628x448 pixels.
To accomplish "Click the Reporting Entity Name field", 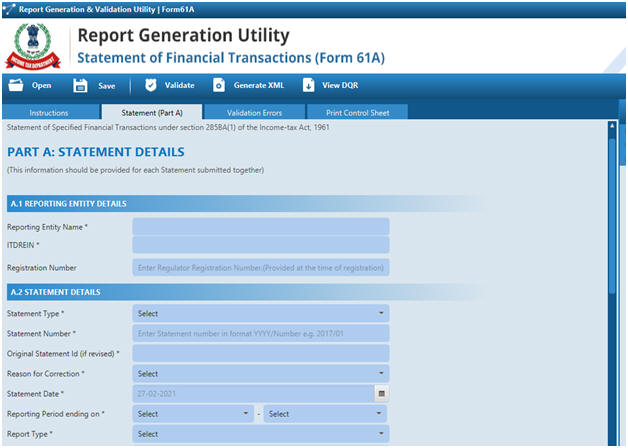I will 260,227.
